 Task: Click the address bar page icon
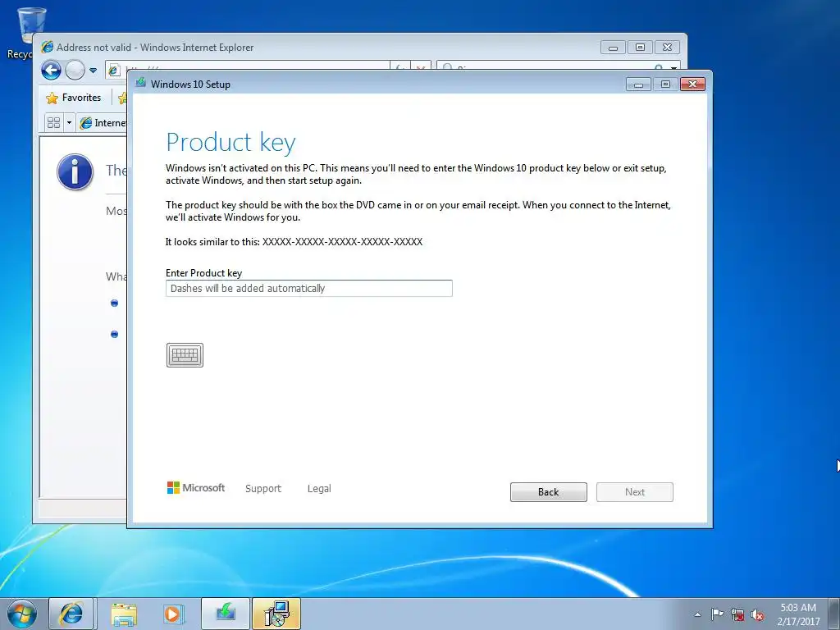click(x=113, y=71)
